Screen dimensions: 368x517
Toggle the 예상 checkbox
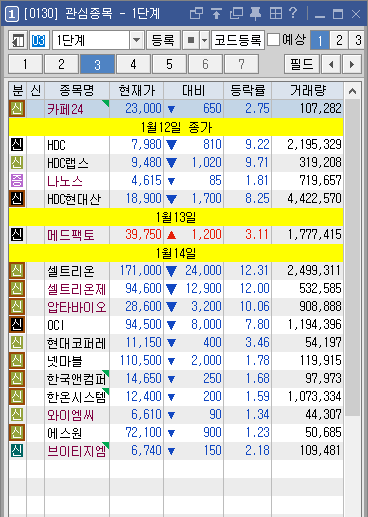(274, 40)
